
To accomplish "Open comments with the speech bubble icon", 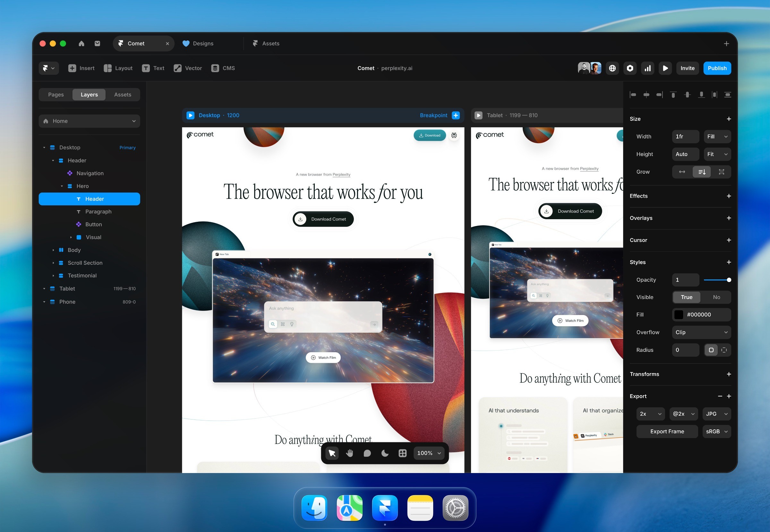I will click(367, 453).
